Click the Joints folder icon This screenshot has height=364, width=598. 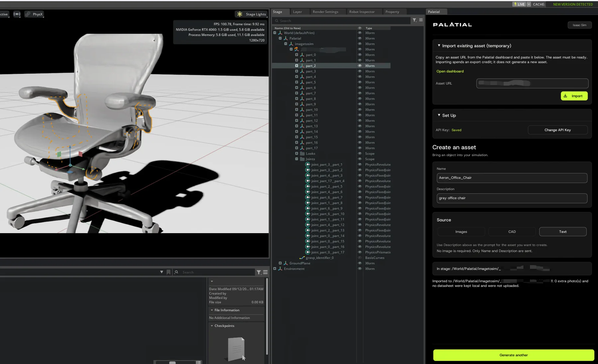coord(302,159)
